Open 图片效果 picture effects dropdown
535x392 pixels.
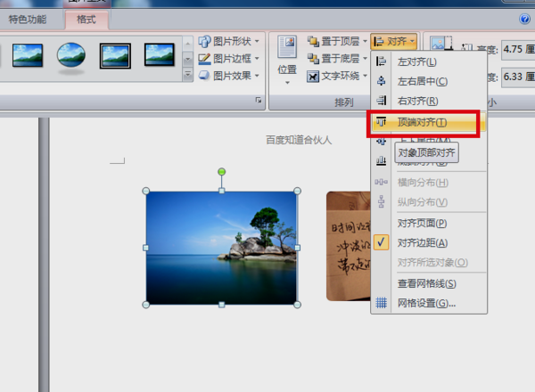(x=257, y=76)
